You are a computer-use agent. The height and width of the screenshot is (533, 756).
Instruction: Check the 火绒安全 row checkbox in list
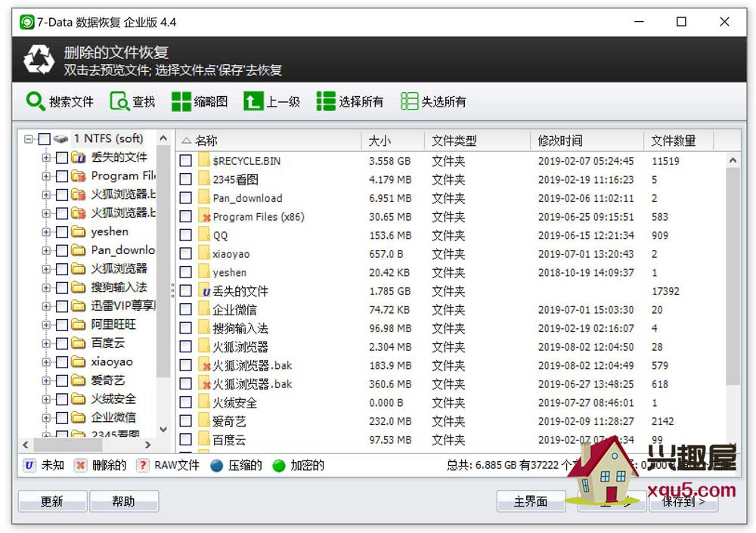point(186,402)
